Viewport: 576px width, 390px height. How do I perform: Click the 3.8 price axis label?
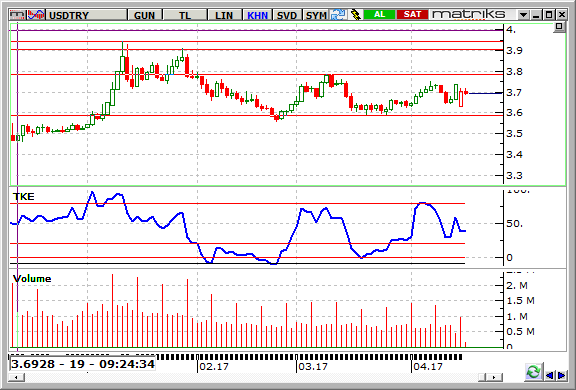point(514,72)
